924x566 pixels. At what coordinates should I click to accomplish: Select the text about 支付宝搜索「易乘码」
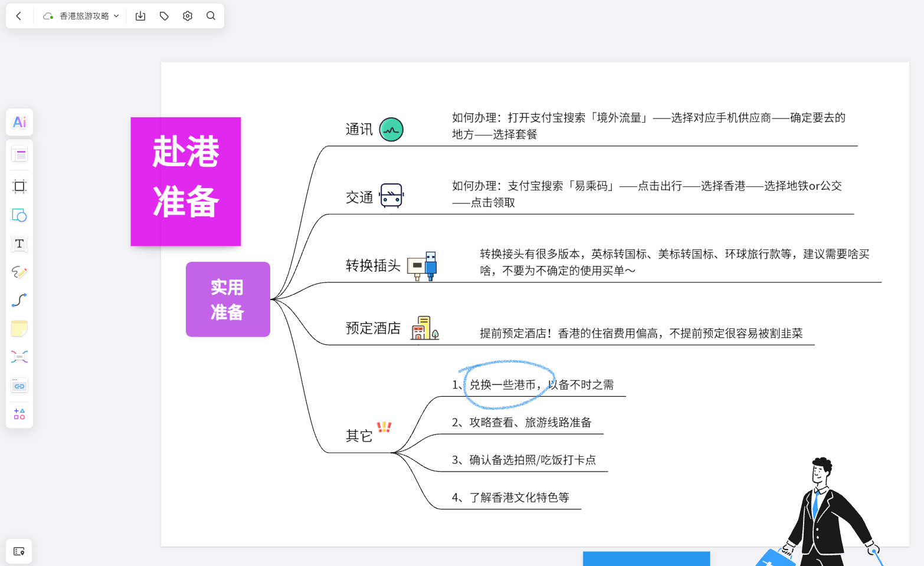(647, 195)
